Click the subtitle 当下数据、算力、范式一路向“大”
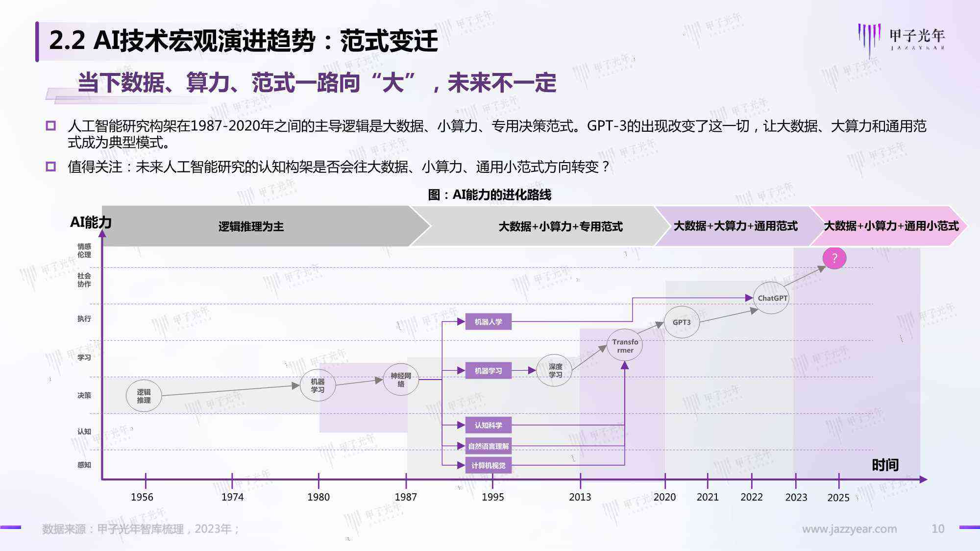 [246, 82]
